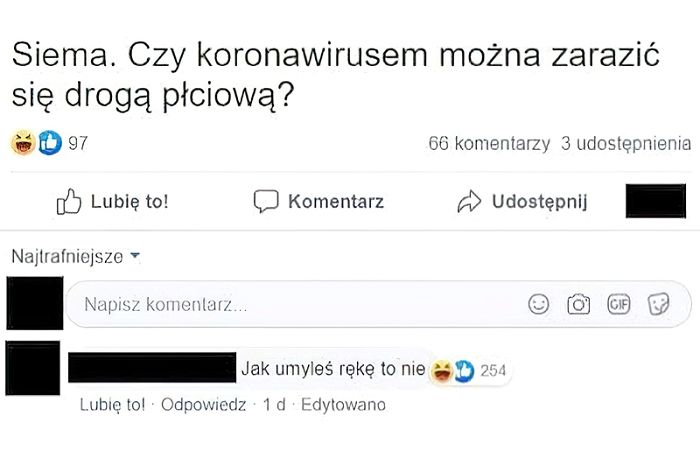
Task: Click the thumbs-up Lubię to! button on the post
Action: point(112,201)
